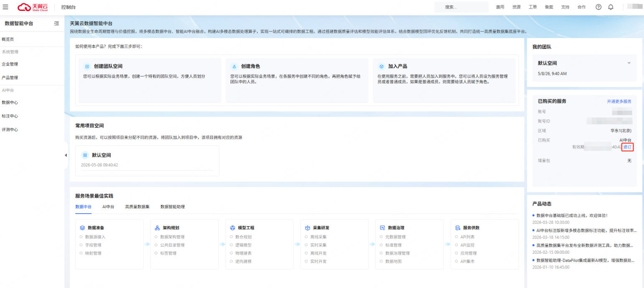Click the 创建角色 person icon
The height and width of the screenshot is (288, 644).
coord(234,66)
